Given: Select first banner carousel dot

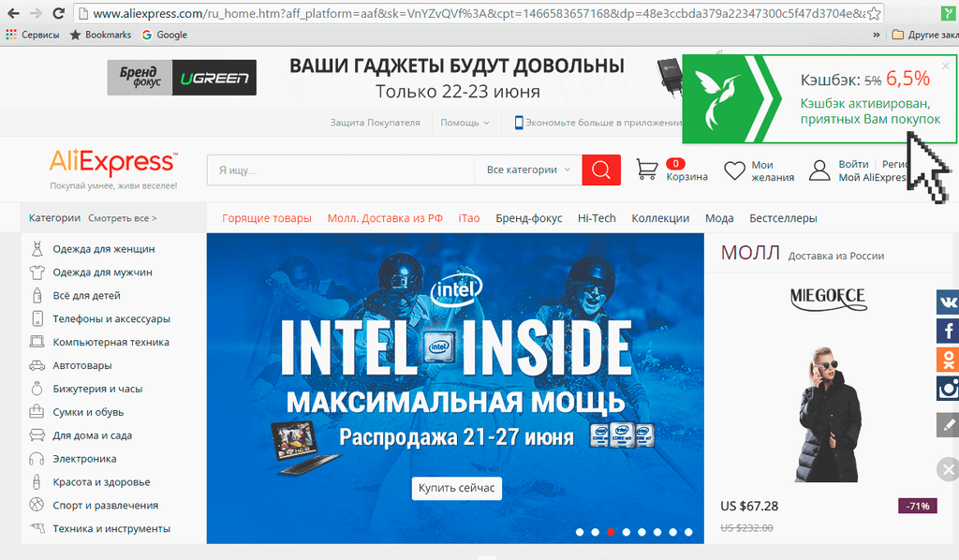Looking at the screenshot, I should click(x=579, y=532).
